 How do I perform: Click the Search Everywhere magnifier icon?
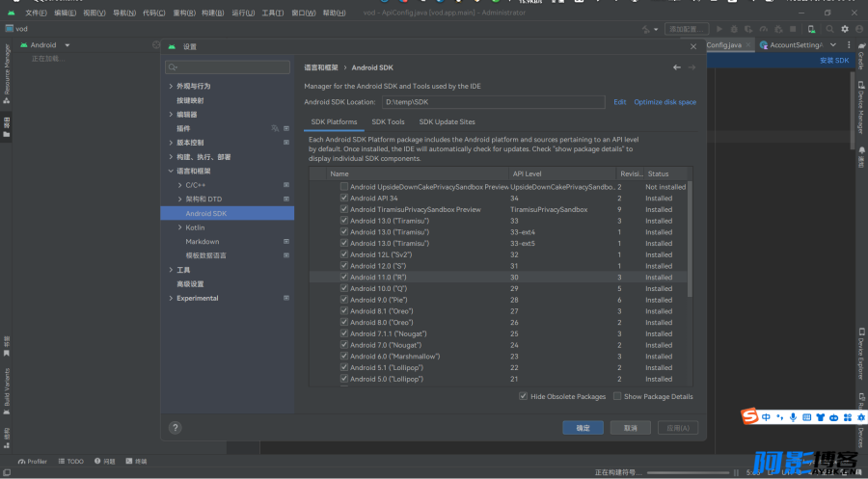tap(829, 29)
